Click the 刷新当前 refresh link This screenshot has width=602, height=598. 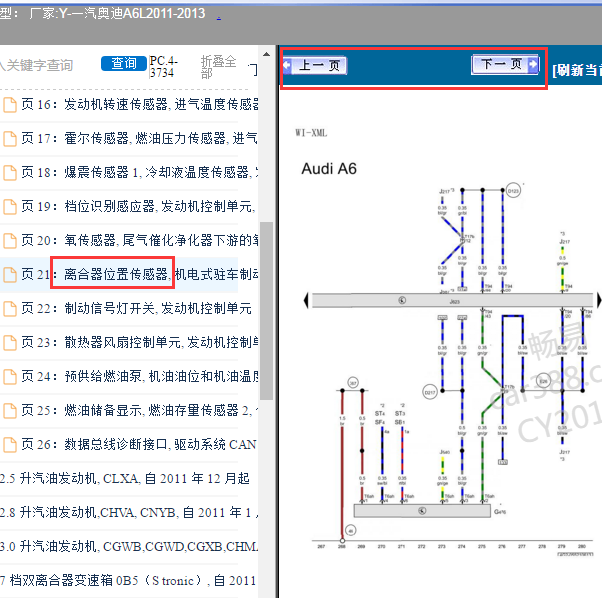point(577,70)
